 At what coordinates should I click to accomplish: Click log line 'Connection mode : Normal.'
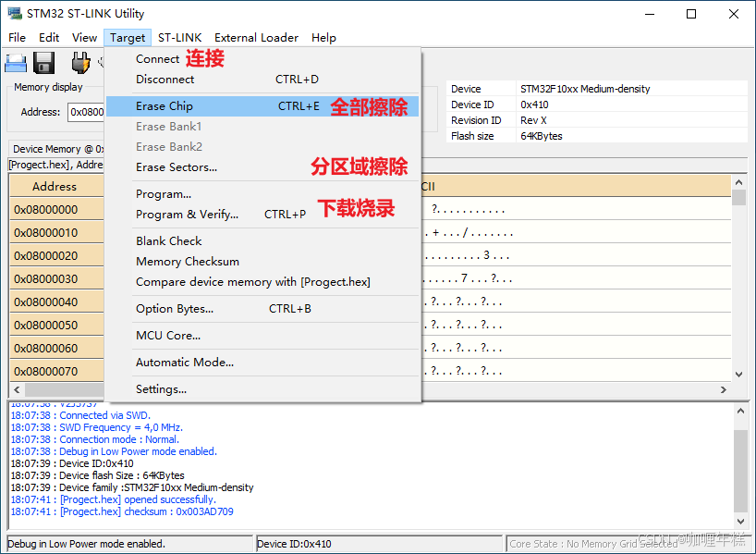(x=94, y=439)
